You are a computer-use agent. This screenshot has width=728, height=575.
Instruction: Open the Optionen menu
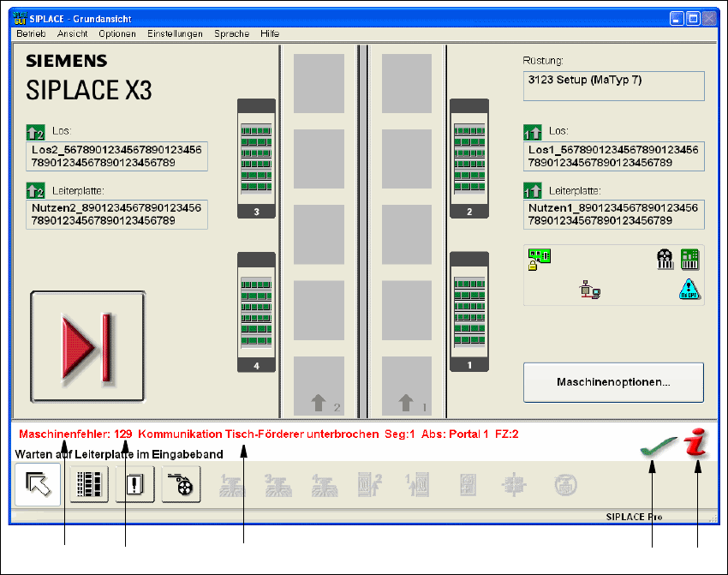[117, 33]
